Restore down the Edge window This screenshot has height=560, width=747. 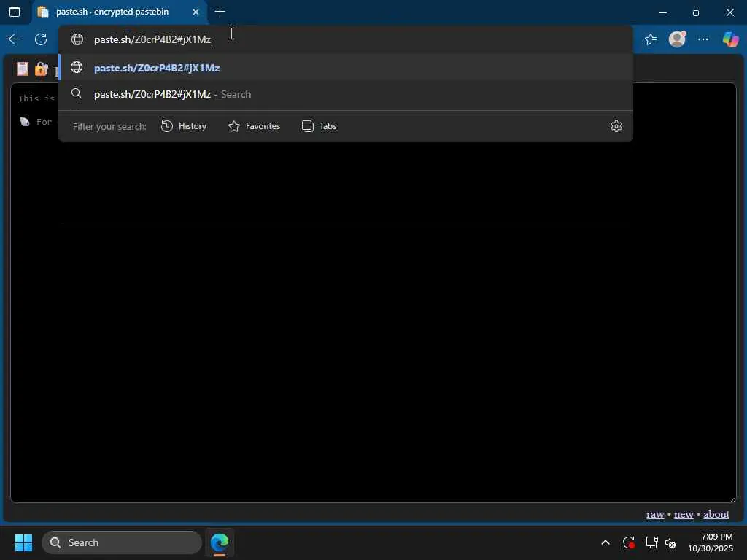point(697,12)
